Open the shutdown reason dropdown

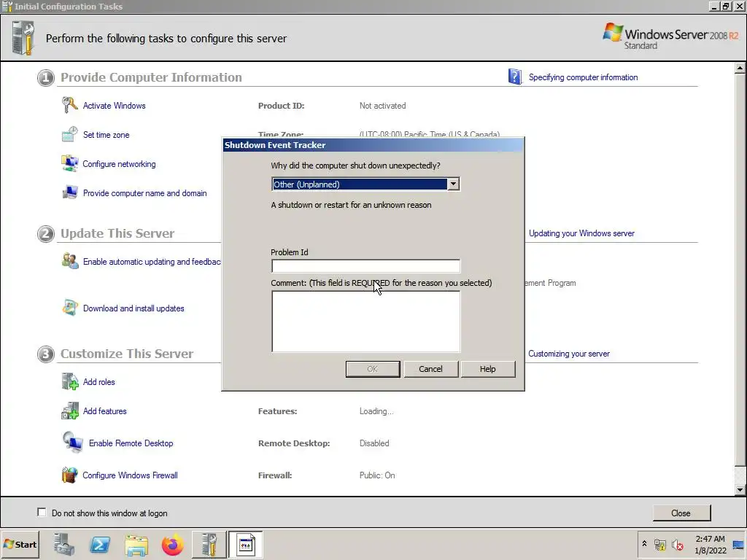454,184
